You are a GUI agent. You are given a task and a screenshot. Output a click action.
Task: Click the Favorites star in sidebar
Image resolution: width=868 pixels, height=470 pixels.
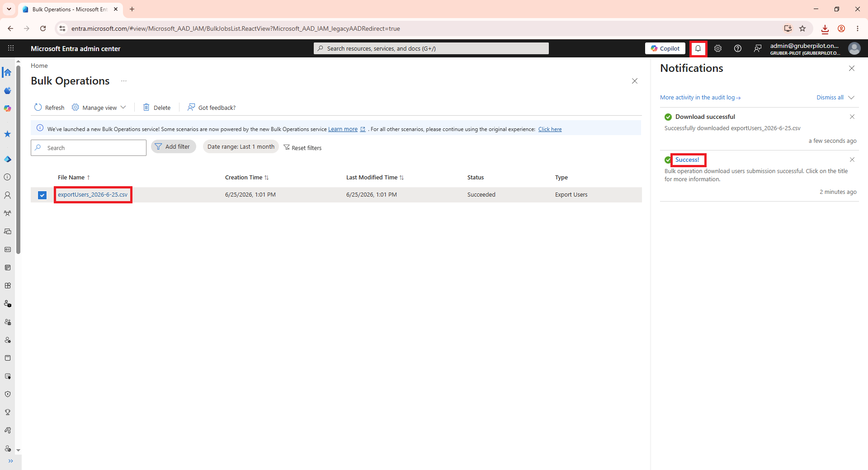click(x=7, y=134)
